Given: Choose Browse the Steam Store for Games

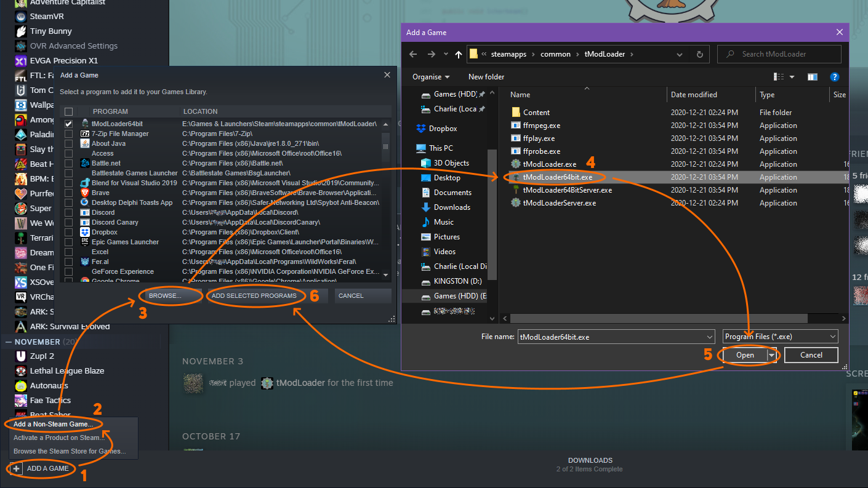Looking at the screenshot, I should pos(70,451).
